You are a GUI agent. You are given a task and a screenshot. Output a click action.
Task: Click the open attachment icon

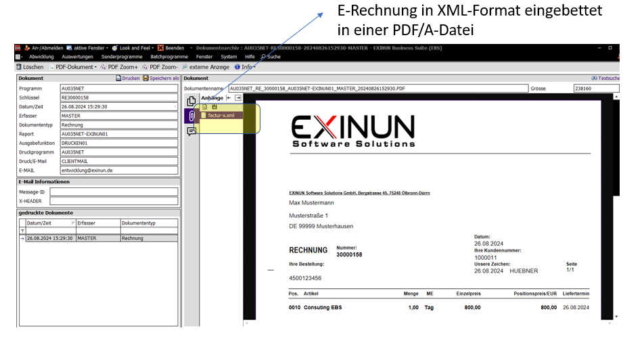point(204,107)
